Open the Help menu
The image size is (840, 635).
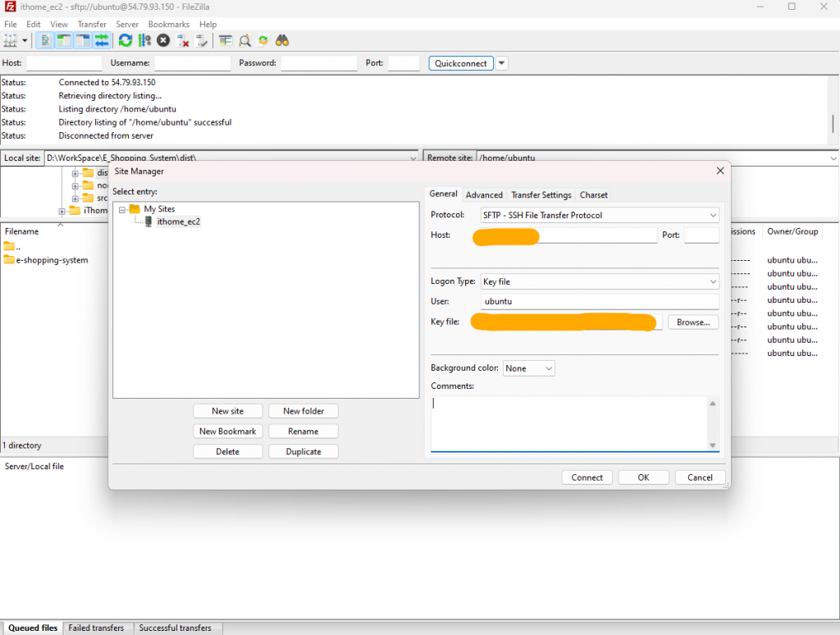(x=208, y=24)
